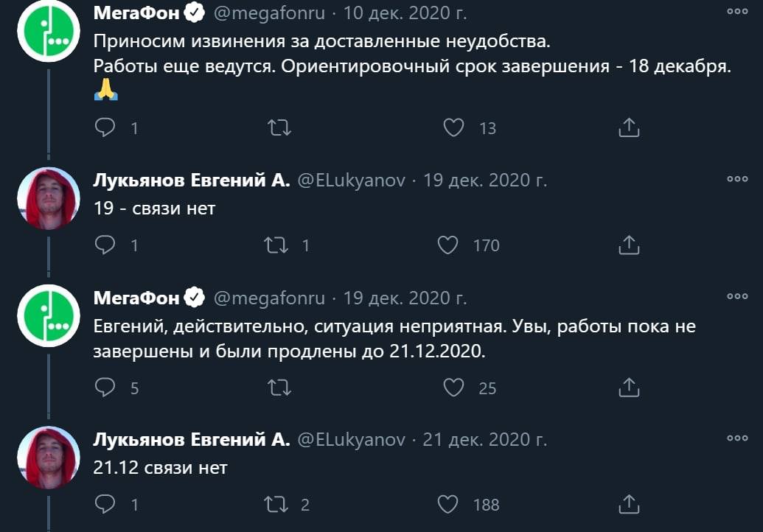This screenshot has width=763, height=532.
Task: Like the tweet with 13 likes
Action: pyautogui.click(x=453, y=128)
